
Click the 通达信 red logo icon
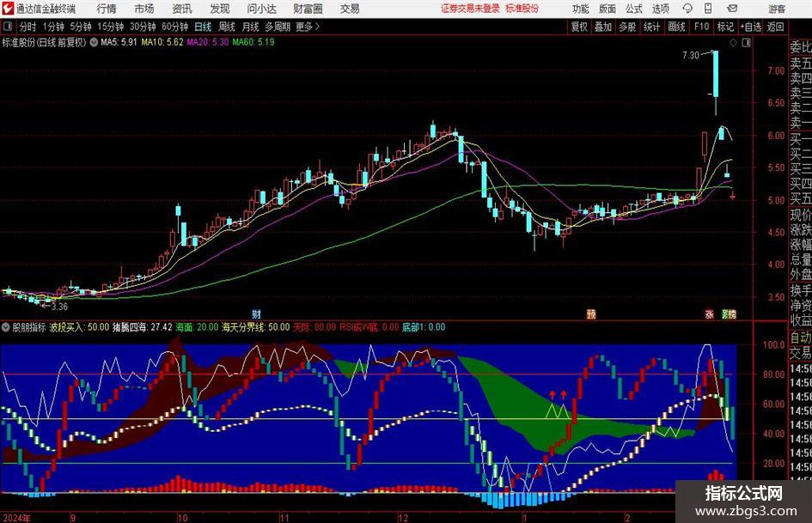(x=7, y=9)
